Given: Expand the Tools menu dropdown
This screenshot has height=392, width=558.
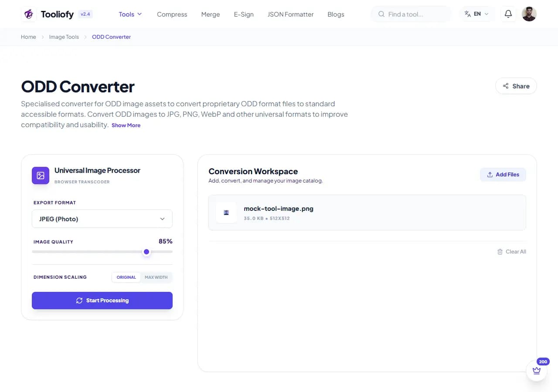Looking at the screenshot, I should [x=130, y=14].
